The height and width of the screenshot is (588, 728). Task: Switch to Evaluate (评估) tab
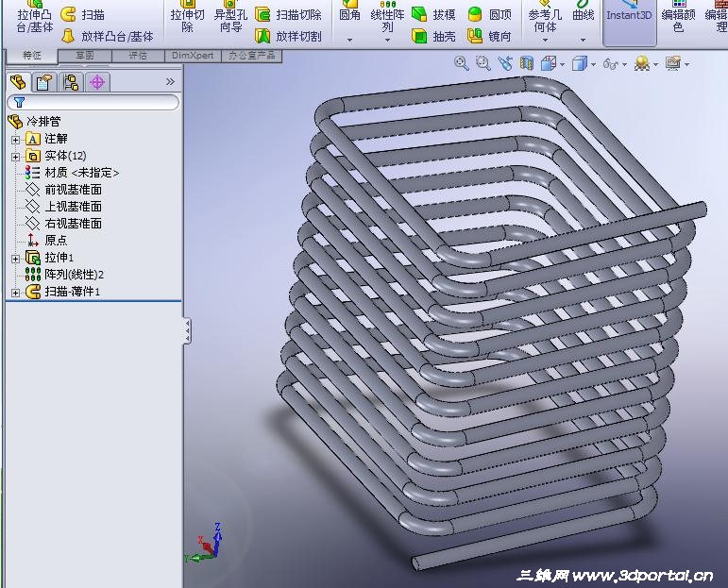(138, 56)
